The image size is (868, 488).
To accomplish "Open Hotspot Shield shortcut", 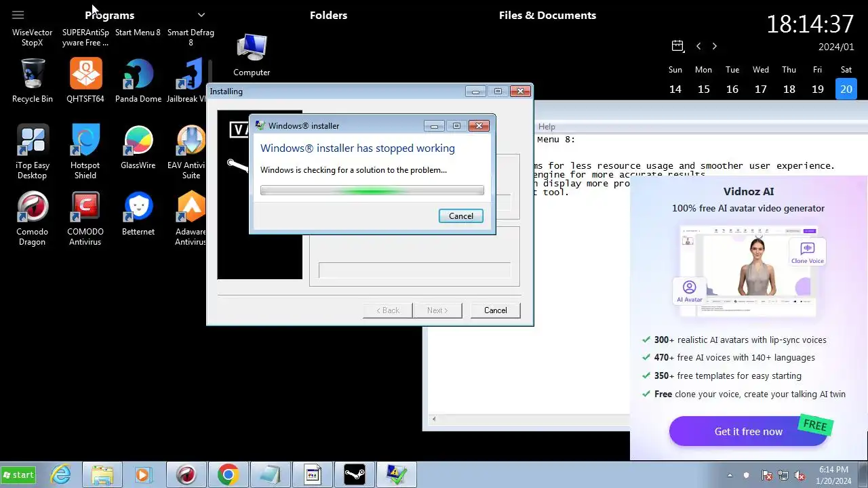I will pyautogui.click(x=85, y=152).
